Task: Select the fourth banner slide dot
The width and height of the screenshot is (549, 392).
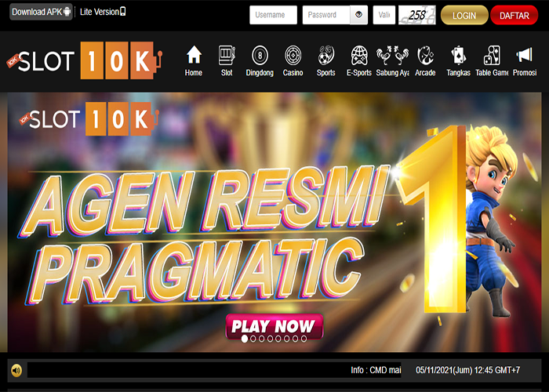Action: tap(270, 339)
